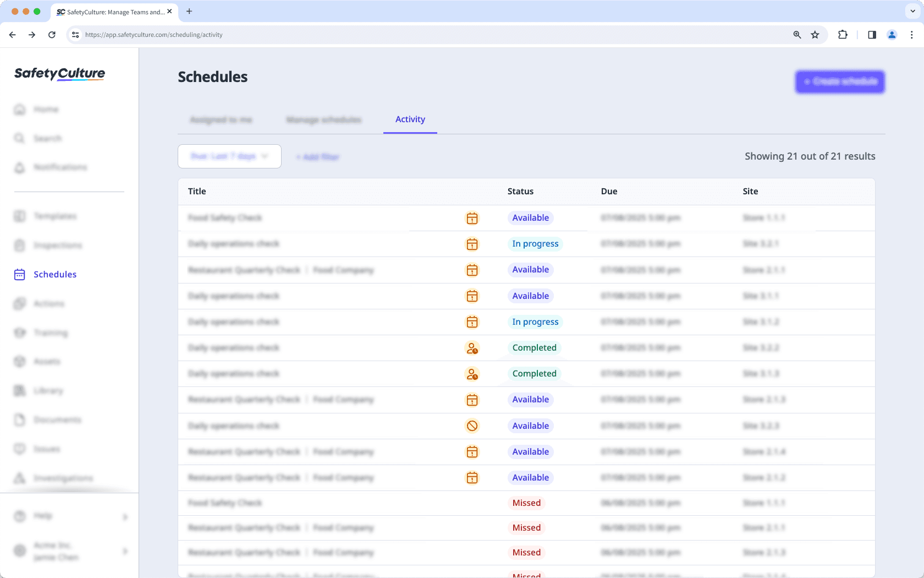Screen dimensions: 924x578
Task: Expand the Acme Inc account switcher
Action: [124, 551]
